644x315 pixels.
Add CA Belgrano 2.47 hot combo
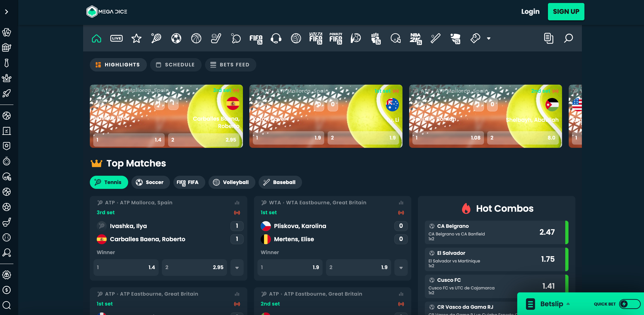click(x=496, y=232)
